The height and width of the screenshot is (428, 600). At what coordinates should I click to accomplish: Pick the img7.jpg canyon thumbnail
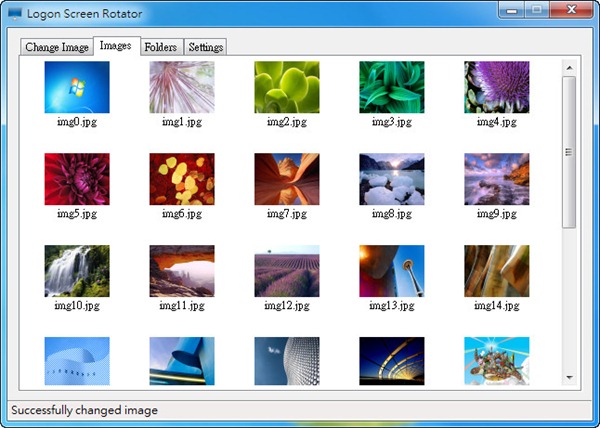[x=287, y=179]
